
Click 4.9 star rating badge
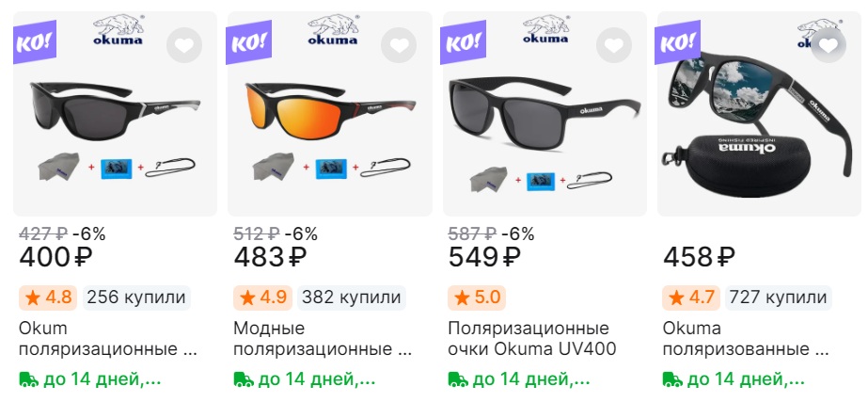click(262, 297)
